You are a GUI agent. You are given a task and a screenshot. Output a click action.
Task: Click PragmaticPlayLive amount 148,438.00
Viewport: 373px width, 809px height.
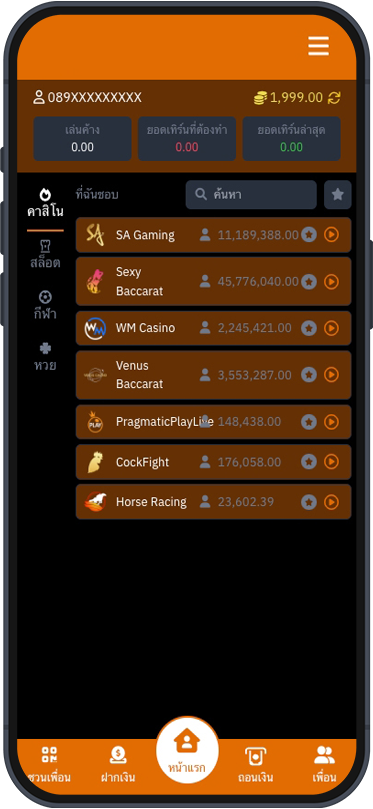pos(249,422)
